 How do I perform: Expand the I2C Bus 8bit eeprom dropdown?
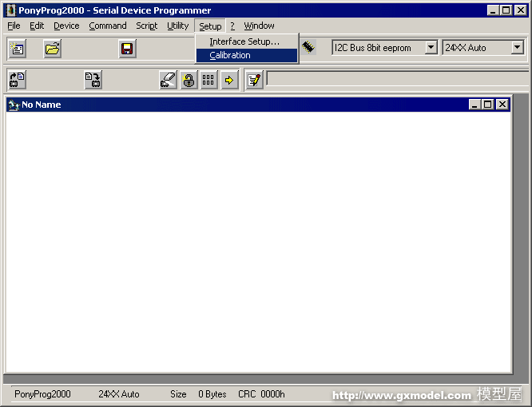pyautogui.click(x=431, y=48)
